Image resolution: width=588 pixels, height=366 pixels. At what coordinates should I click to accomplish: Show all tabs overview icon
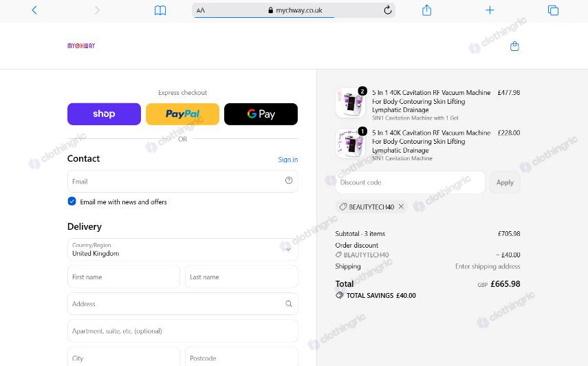553,10
